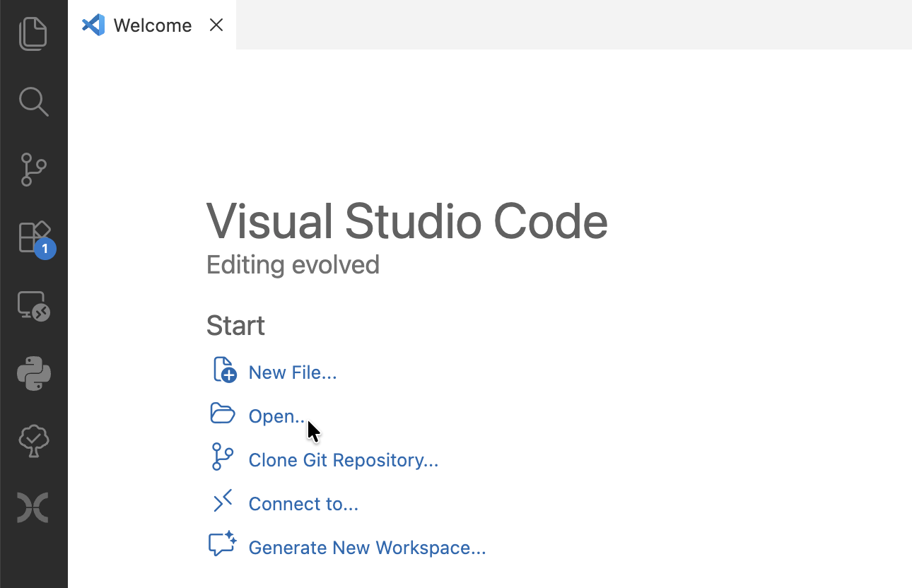Viewport: 912px width, 588px height.
Task: Click the sparkle icon beside Generate New Workspace
Action: (x=222, y=544)
